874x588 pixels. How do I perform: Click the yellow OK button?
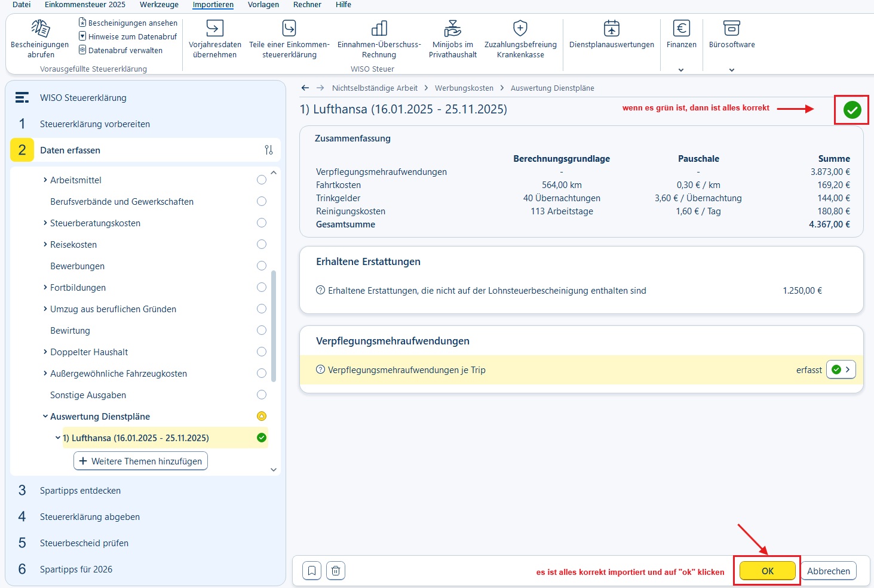pos(768,571)
